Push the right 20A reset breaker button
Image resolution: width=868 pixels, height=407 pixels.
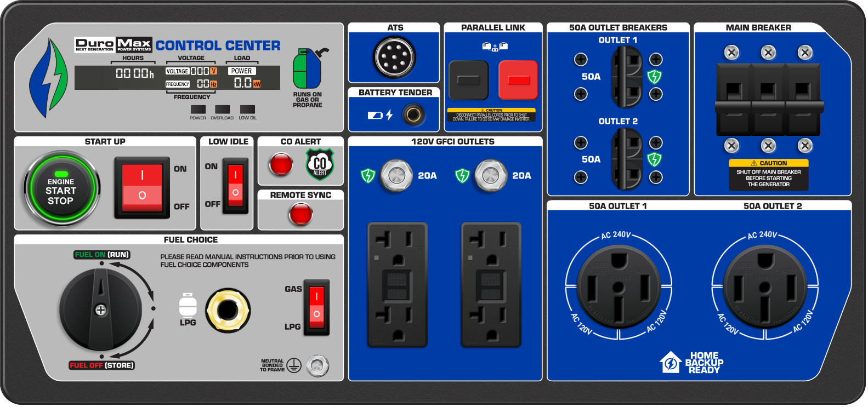click(x=491, y=175)
